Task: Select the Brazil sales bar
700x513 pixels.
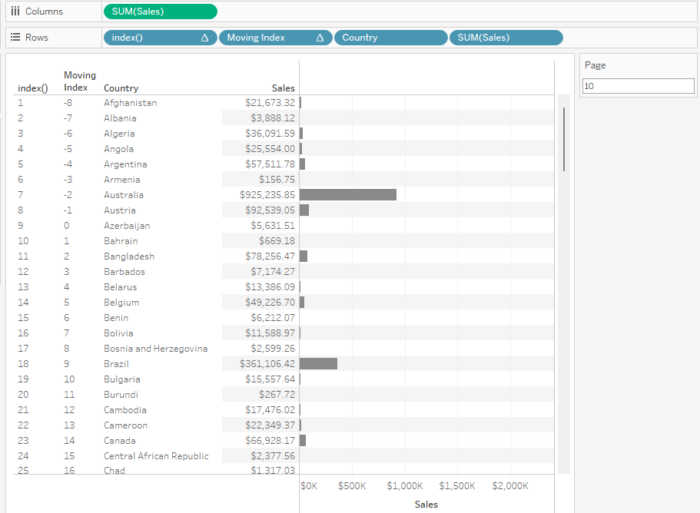Action: (x=318, y=364)
